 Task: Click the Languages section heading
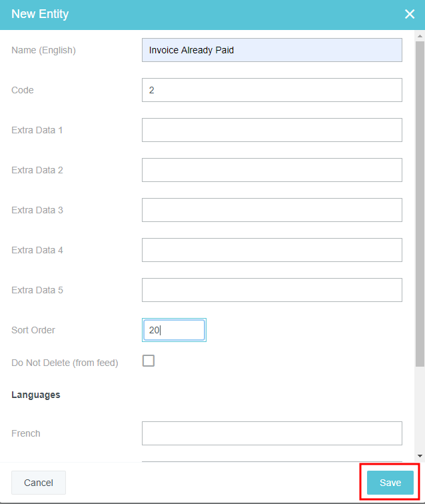[36, 395]
